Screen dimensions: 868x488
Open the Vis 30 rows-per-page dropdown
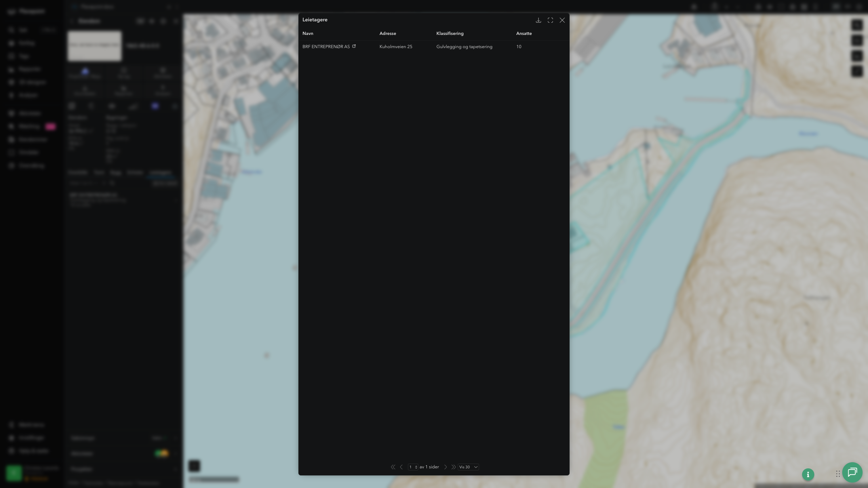click(x=468, y=467)
